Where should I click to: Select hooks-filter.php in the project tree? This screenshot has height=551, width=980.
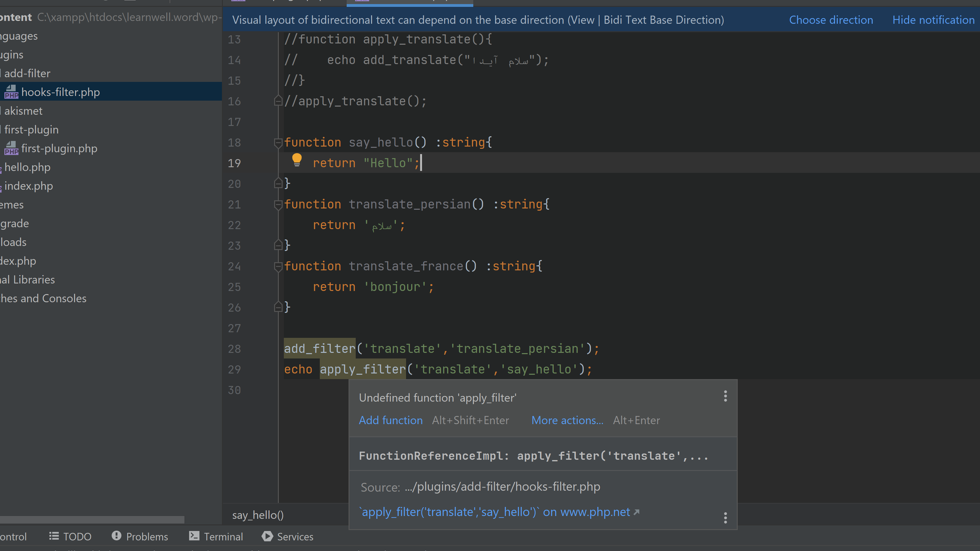tap(111, 92)
